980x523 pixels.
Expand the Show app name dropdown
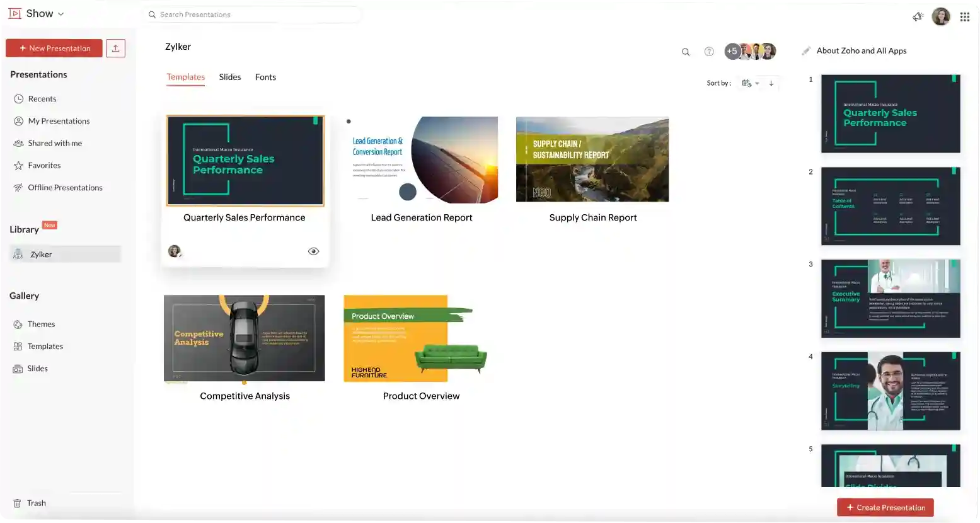pos(61,14)
